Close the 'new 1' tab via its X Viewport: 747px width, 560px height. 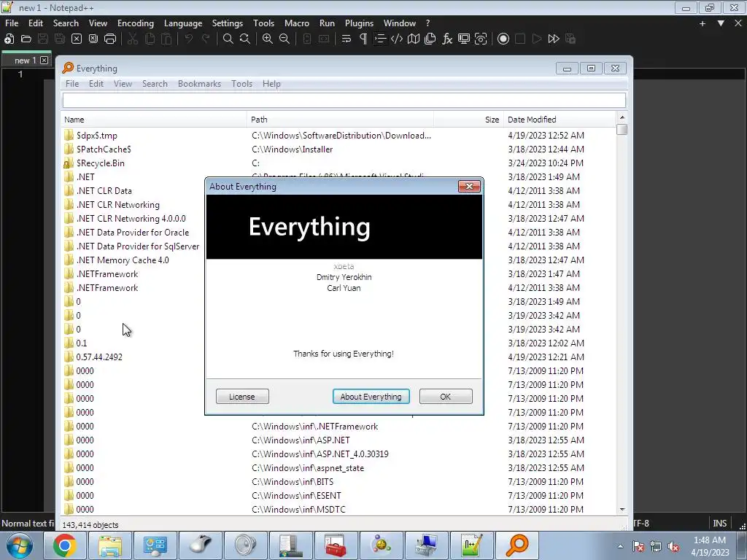click(x=44, y=60)
